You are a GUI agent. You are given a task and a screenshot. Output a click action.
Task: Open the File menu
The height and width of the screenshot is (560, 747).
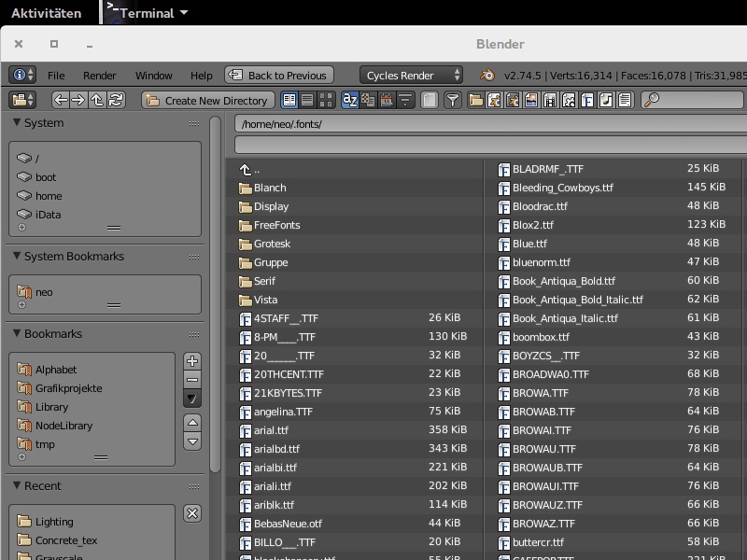56,76
